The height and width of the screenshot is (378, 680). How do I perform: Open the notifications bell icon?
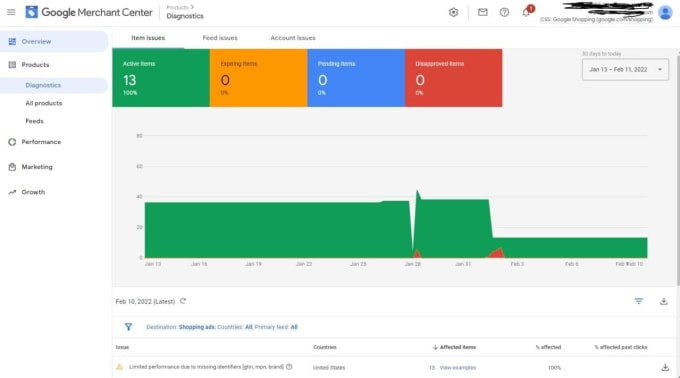pyautogui.click(x=526, y=12)
